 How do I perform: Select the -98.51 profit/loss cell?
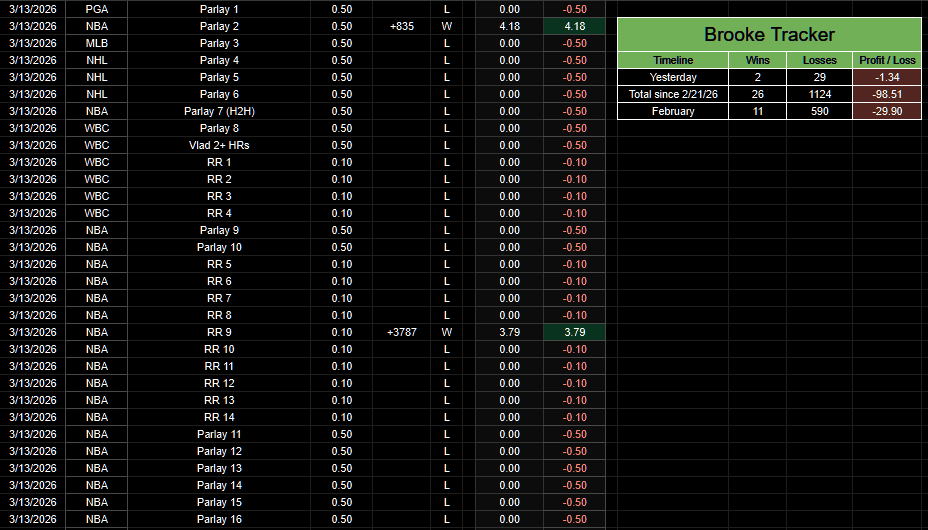887,94
